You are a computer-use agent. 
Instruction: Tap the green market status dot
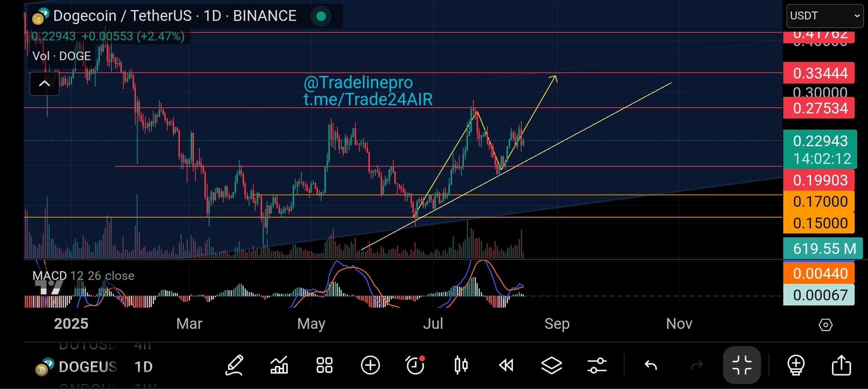[x=321, y=16]
